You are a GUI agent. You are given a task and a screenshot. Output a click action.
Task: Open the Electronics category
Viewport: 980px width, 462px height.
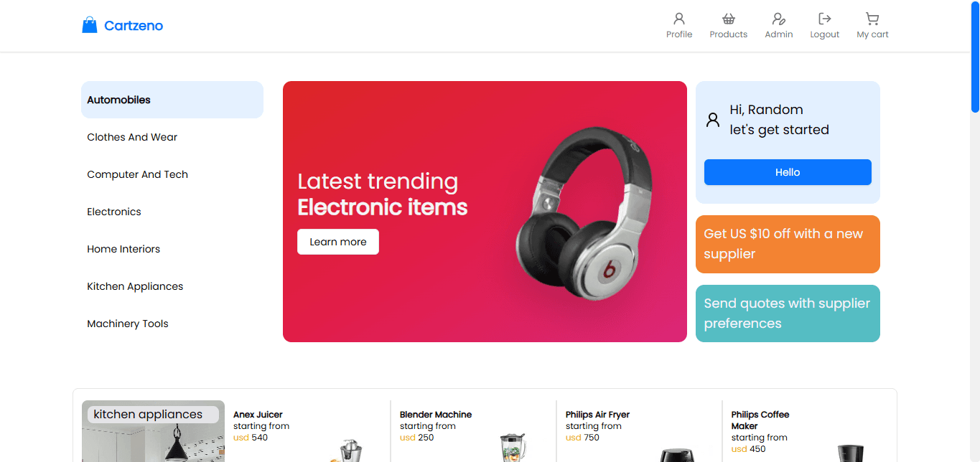113,212
